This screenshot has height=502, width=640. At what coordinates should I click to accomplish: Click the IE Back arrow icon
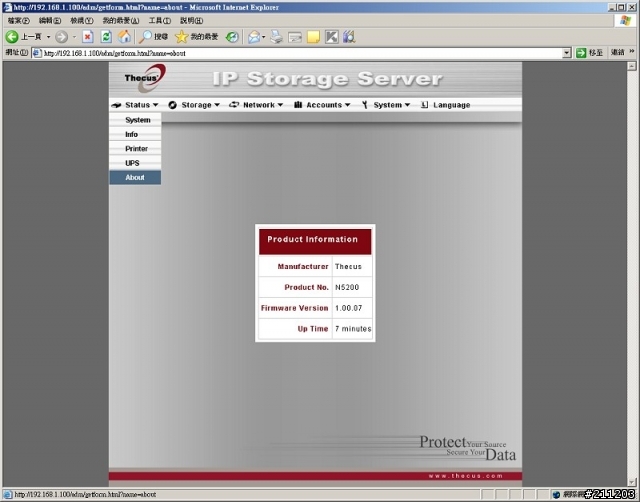11,37
